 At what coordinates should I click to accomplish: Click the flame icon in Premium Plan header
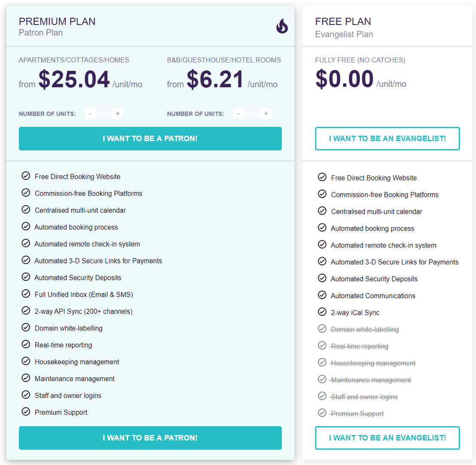[282, 26]
